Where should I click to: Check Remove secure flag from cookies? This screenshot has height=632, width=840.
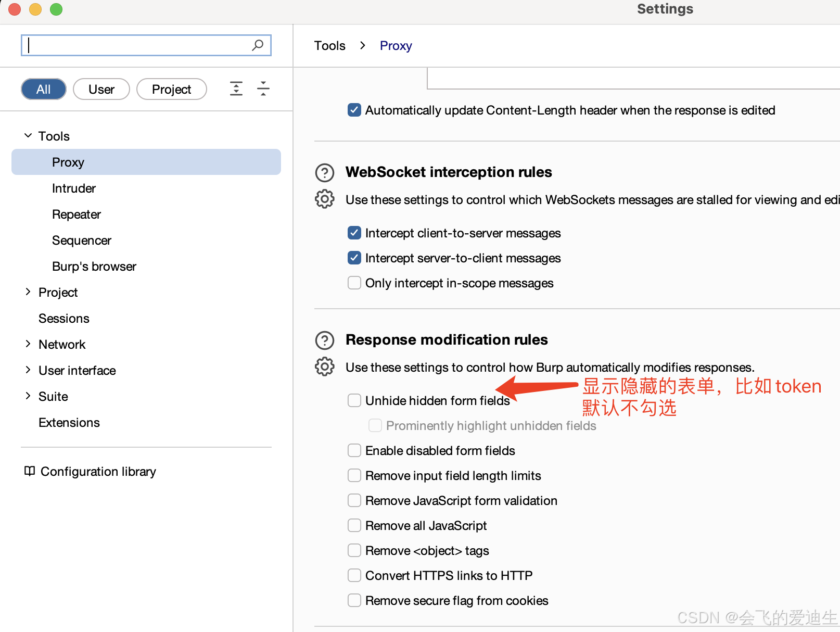pos(354,600)
